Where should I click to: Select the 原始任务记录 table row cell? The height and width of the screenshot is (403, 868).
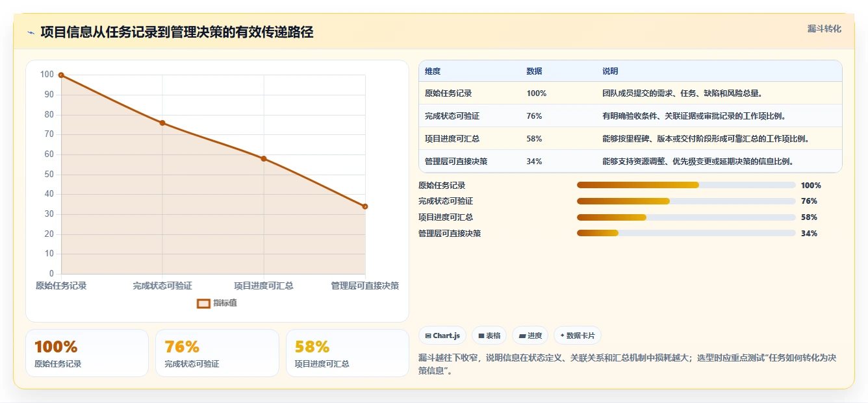pyautogui.click(x=448, y=93)
